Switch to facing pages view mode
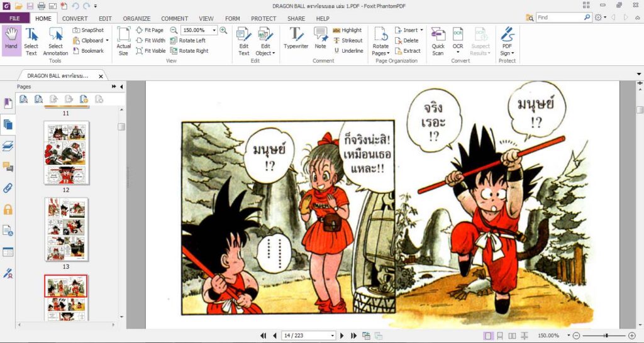The width and height of the screenshot is (644, 343). pyautogui.click(x=512, y=335)
